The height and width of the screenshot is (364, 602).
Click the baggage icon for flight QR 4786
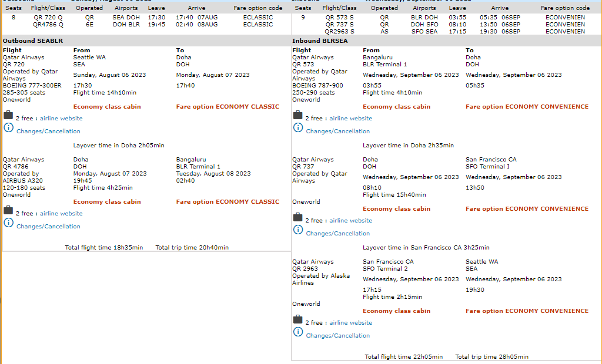8,211
